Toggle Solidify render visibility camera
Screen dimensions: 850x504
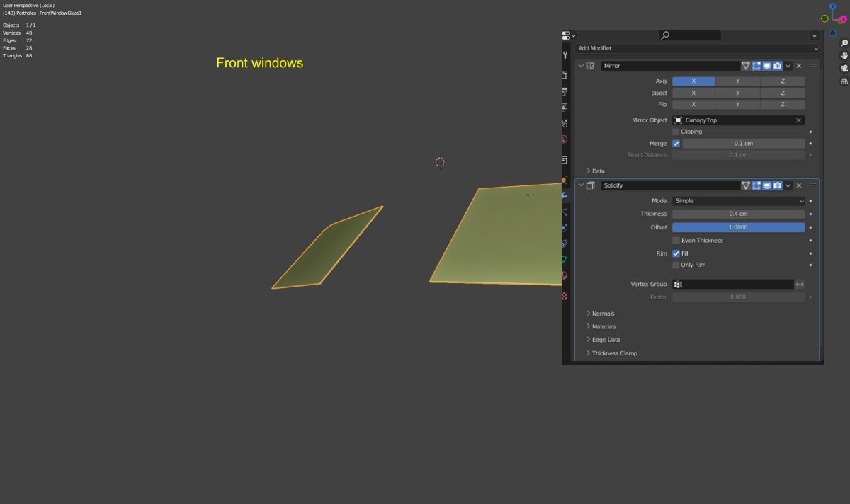coord(778,185)
